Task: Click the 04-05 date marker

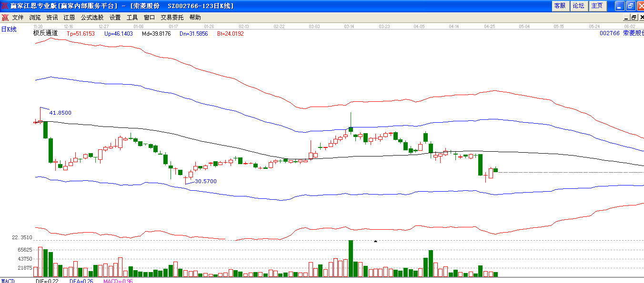Action: [419, 26]
